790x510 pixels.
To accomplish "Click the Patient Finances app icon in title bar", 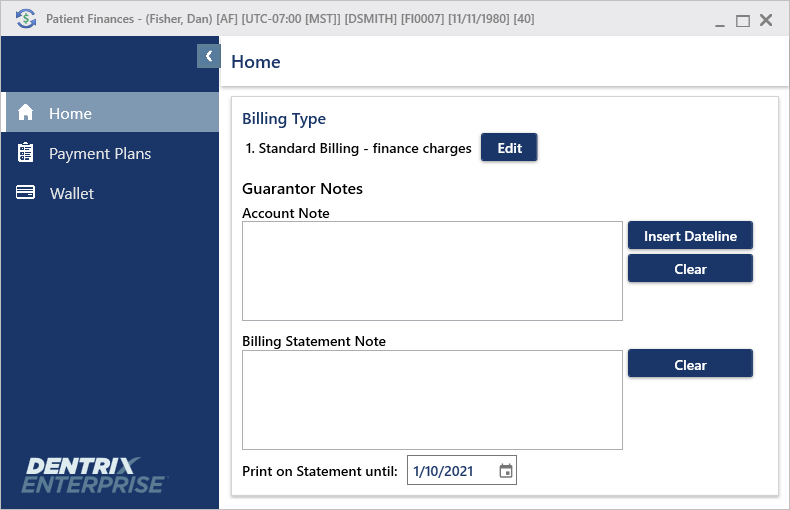I will coord(25,19).
